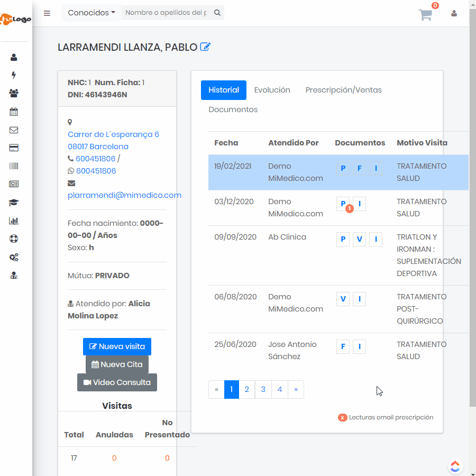Click the envelope mail sidebar icon

pyautogui.click(x=14, y=130)
